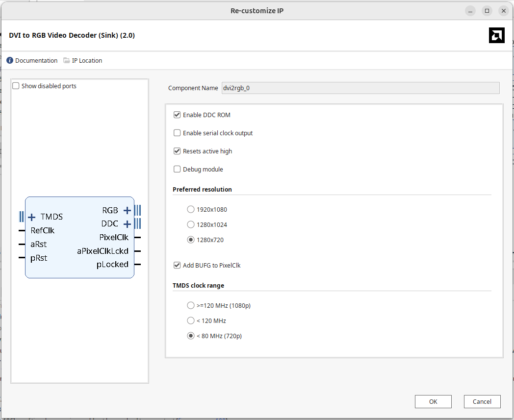This screenshot has height=420, width=514.
Task: Click the AMD logo icon
Action: tap(496, 35)
